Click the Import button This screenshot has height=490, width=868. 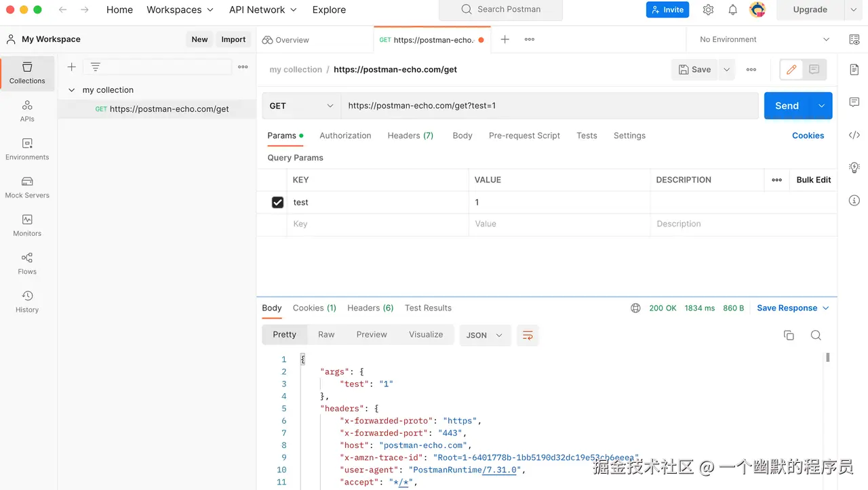point(233,39)
